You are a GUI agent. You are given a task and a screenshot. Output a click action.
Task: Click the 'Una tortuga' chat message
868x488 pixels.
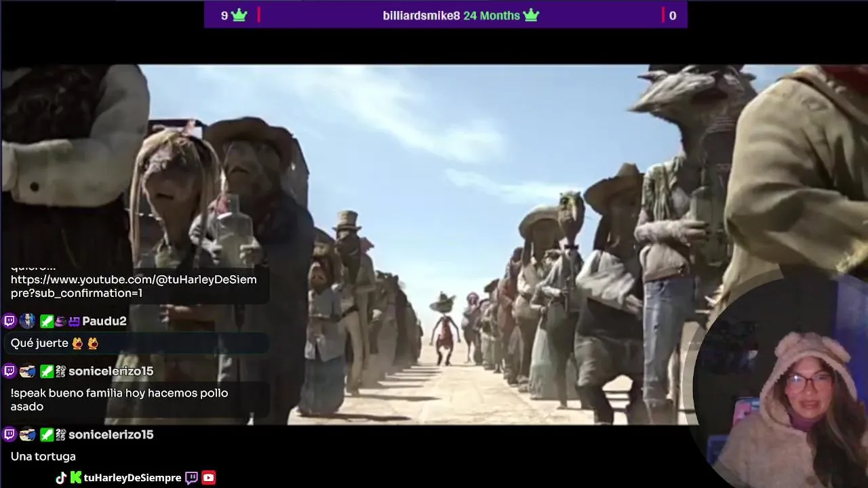(43, 457)
